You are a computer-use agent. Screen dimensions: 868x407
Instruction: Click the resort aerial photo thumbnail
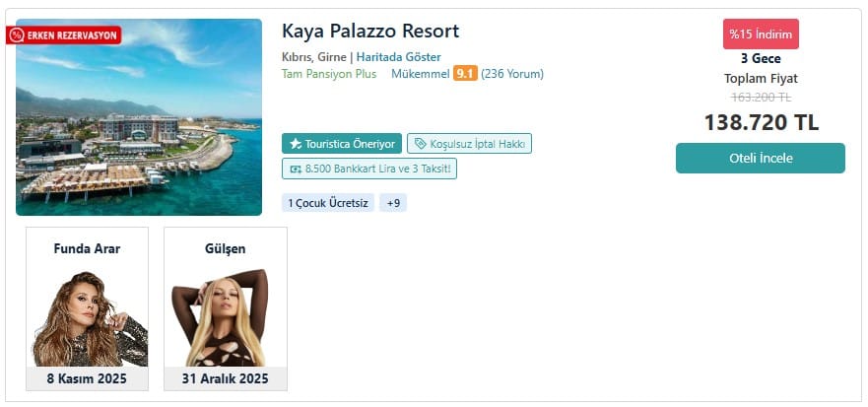tap(139, 117)
